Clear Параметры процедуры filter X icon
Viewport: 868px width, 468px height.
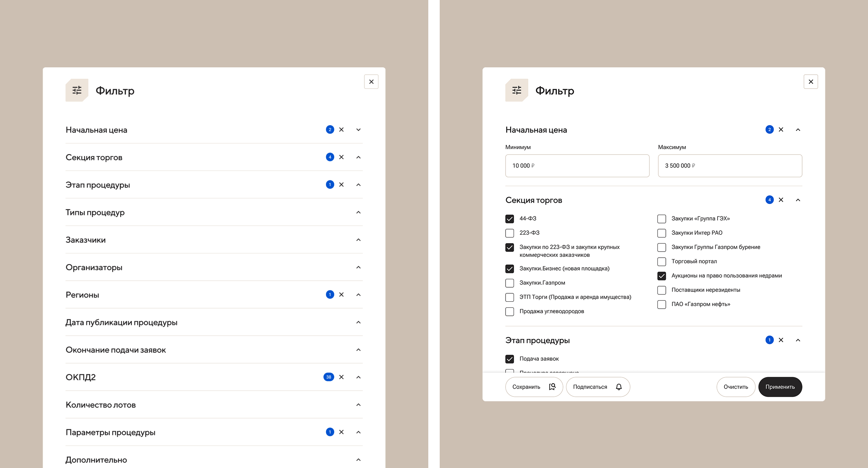pyautogui.click(x=341, y=432)
